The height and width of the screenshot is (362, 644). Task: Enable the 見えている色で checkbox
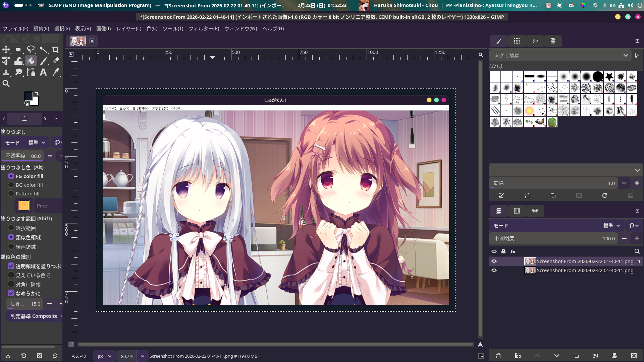[x=11, y=275]
